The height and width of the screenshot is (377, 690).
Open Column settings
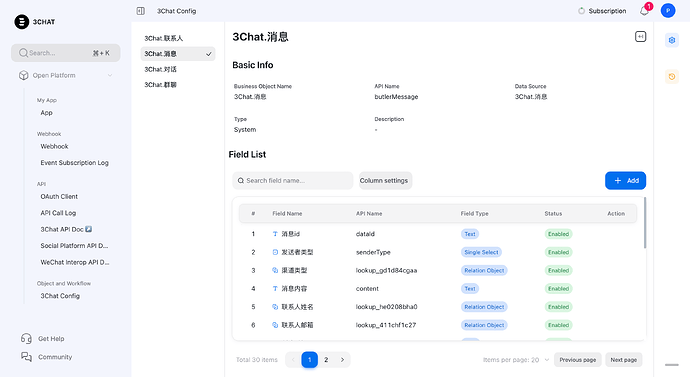point(385,180)
